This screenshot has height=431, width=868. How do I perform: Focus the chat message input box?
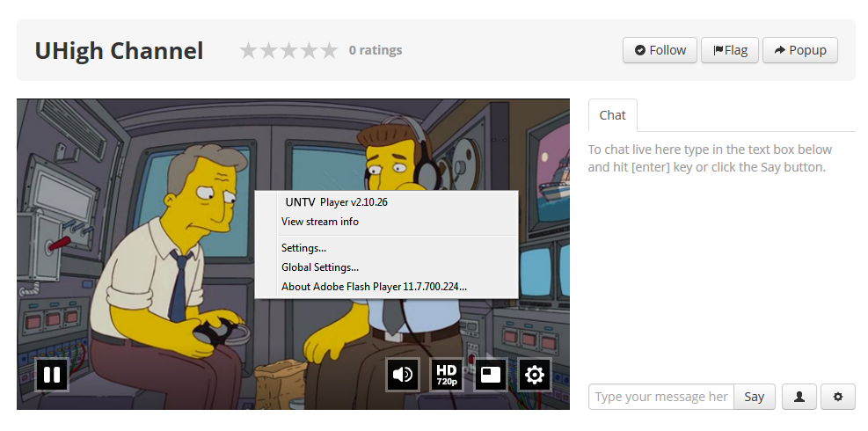pos(661,397)
